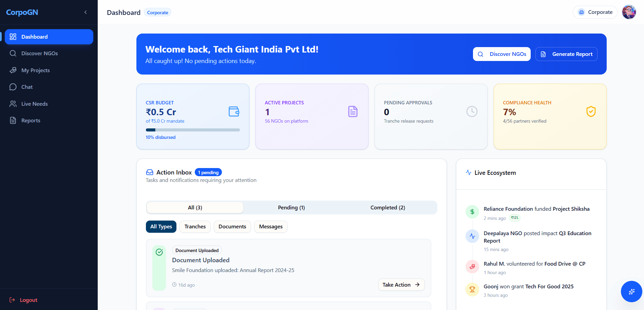
Task: Open the Chat bubble icon in sidebar
Action: click(x=13, y=87)
